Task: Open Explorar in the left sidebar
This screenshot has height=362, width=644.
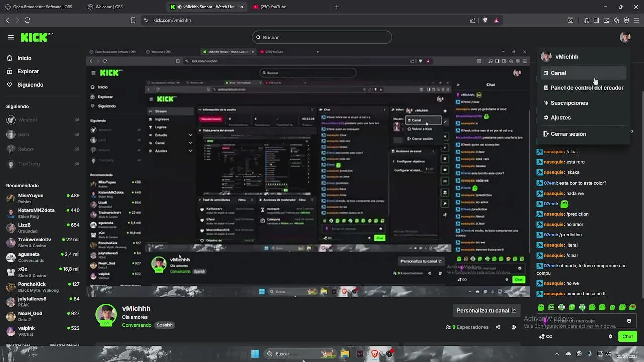Action: 28,72
